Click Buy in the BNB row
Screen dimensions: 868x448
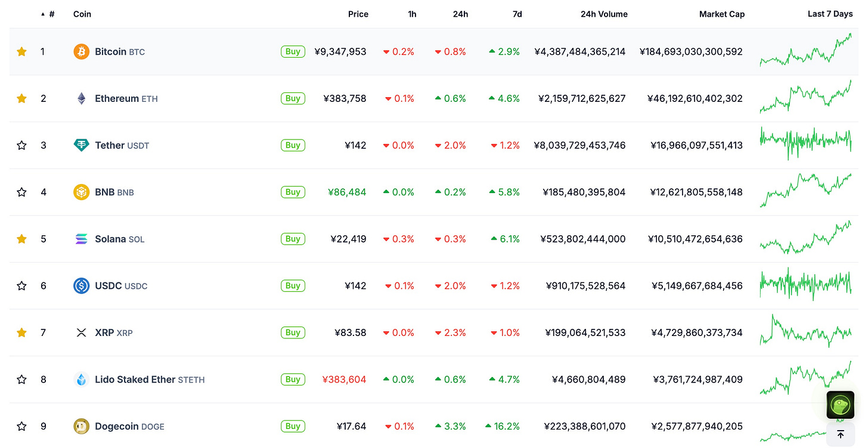293,192
